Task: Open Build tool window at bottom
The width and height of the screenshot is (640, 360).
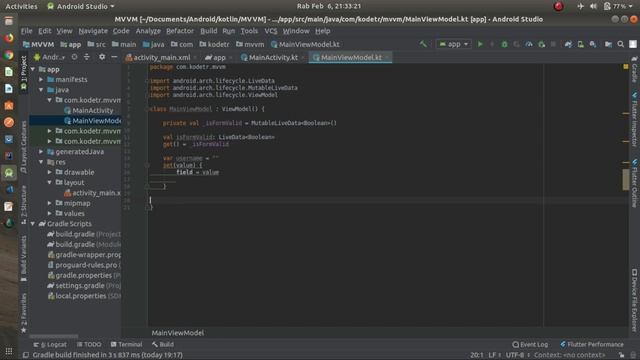Action: pos(162,344)
